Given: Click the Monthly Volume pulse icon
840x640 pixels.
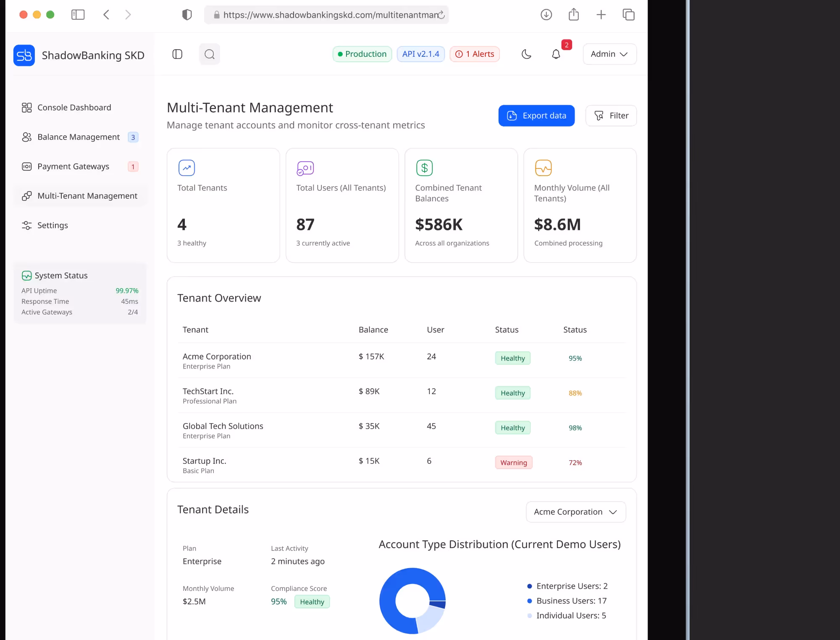Looking at the screenshot, I should tap(543, 168).
